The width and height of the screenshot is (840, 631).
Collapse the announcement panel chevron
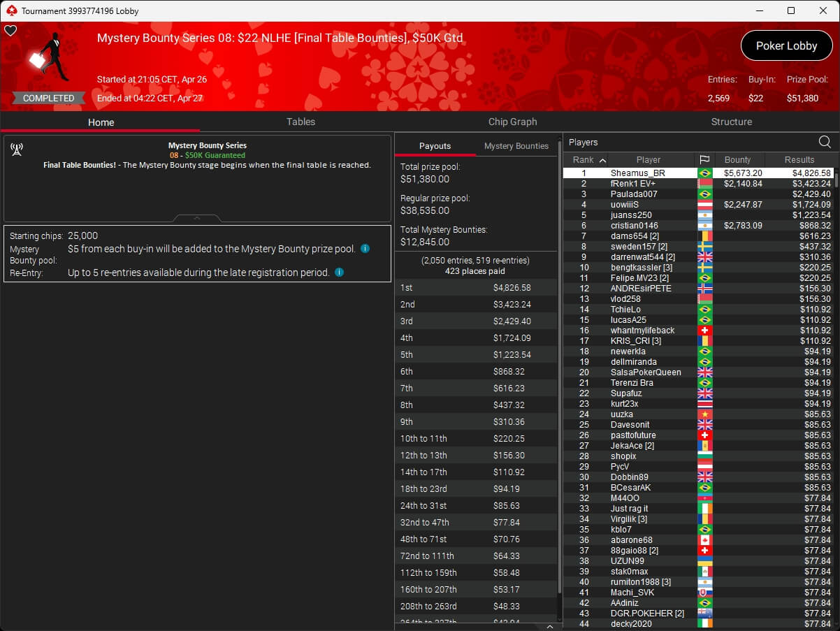point(197,218)
